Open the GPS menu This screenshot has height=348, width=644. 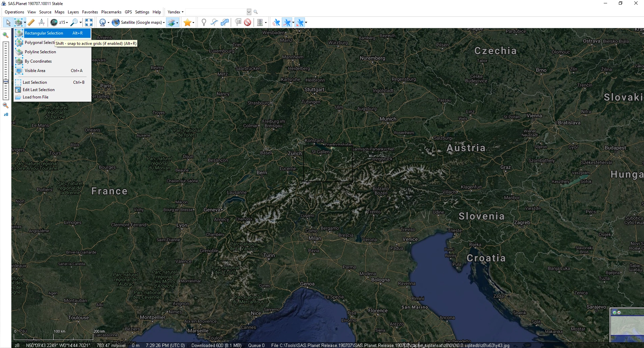point(128,12)
